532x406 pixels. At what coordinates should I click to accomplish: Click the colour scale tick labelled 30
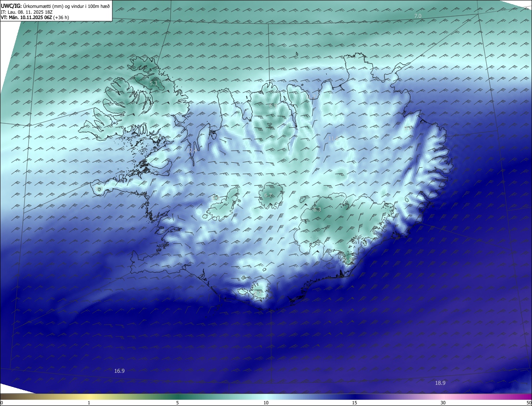(443, 403)
